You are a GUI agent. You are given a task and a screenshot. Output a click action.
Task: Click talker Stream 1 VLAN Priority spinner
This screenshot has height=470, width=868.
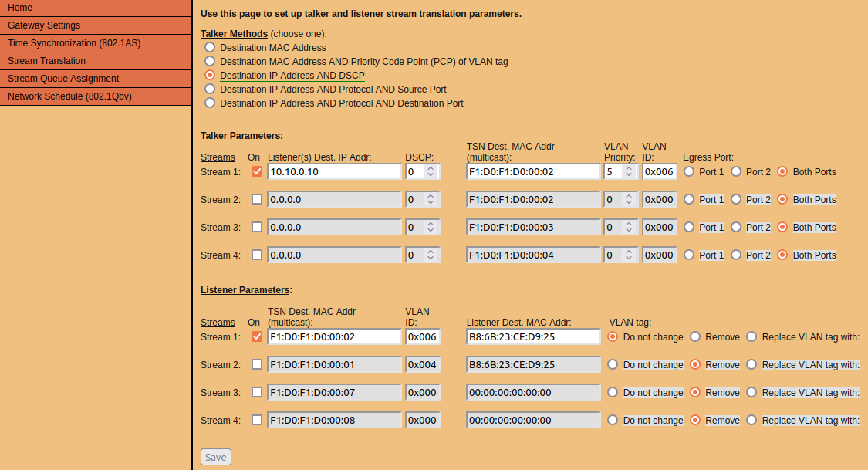tap(629, 171)
